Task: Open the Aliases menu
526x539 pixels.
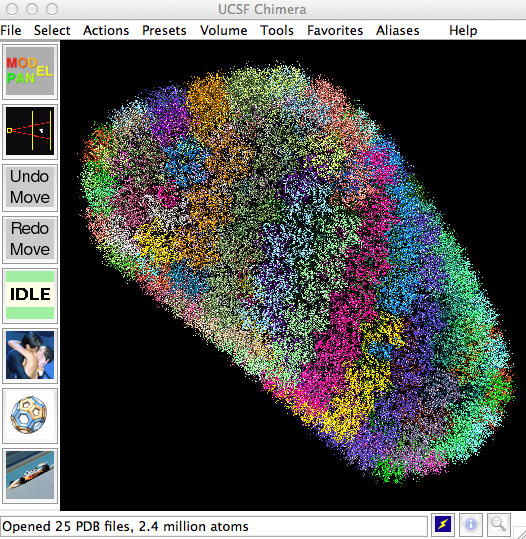Action: coord(397,30)
